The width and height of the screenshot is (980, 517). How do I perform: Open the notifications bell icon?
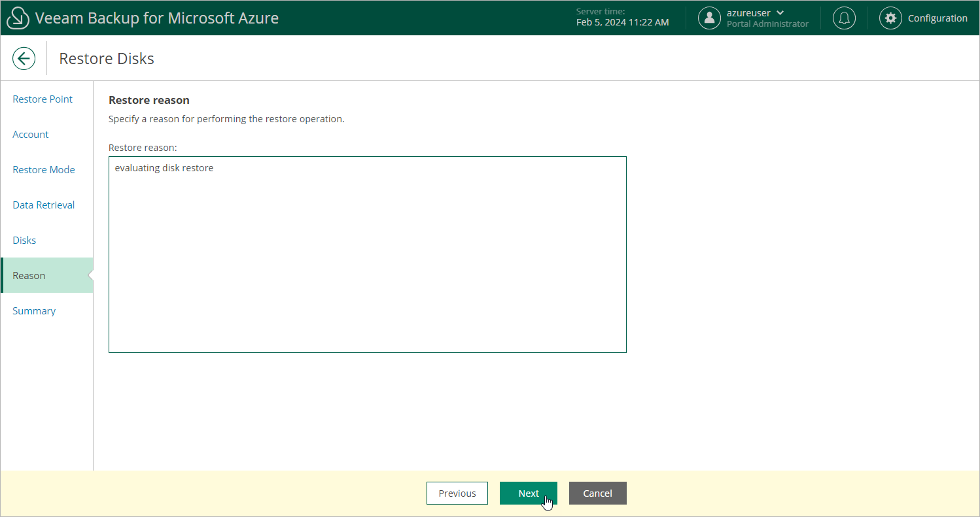[844, 18]
